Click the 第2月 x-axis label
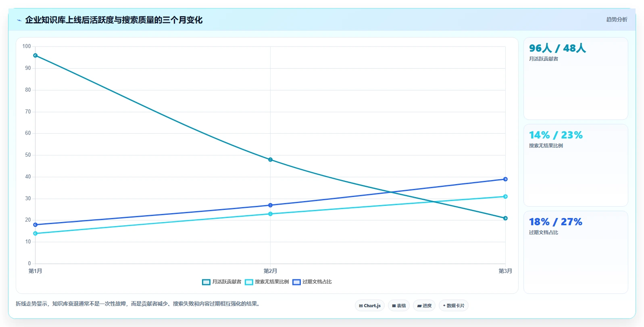644x327 pixels. pos(270,271)
